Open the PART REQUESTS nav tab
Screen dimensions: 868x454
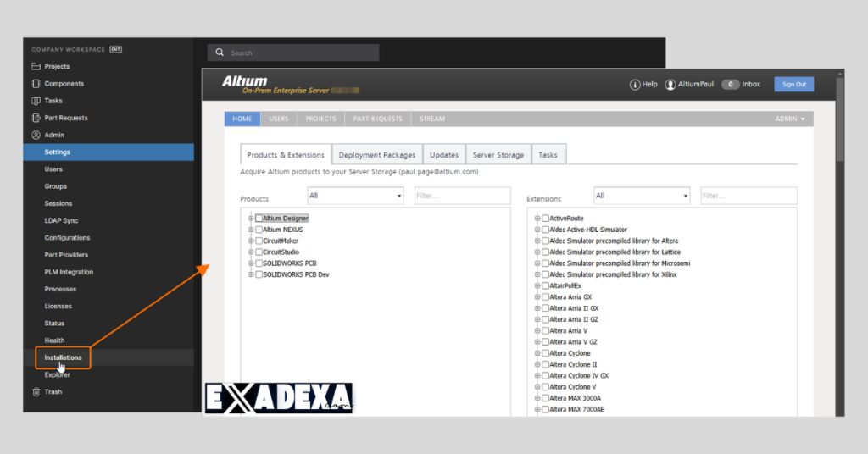377,119
